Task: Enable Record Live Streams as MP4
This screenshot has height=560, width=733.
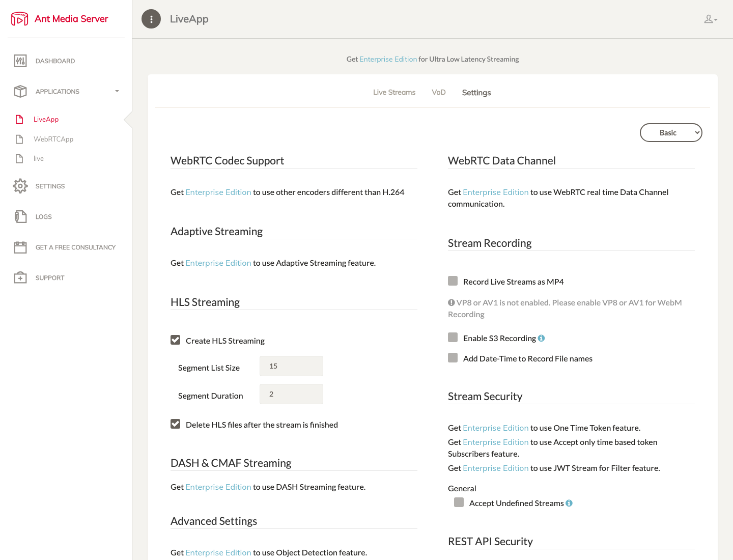Action: [x=453, y=281]
